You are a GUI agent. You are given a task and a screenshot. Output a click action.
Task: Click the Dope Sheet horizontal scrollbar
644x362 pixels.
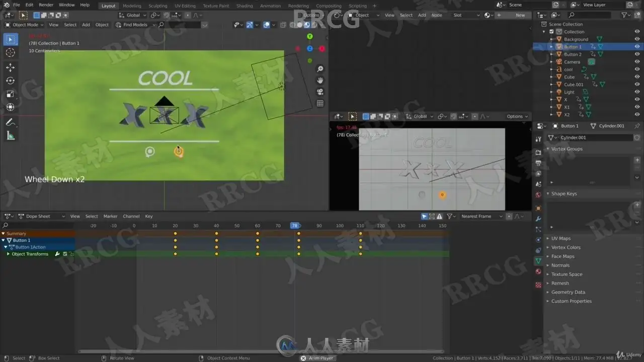[x=261, y=351]
